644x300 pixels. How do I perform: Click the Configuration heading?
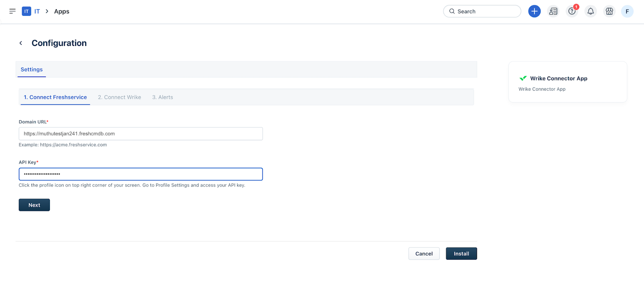coord(59,43)
